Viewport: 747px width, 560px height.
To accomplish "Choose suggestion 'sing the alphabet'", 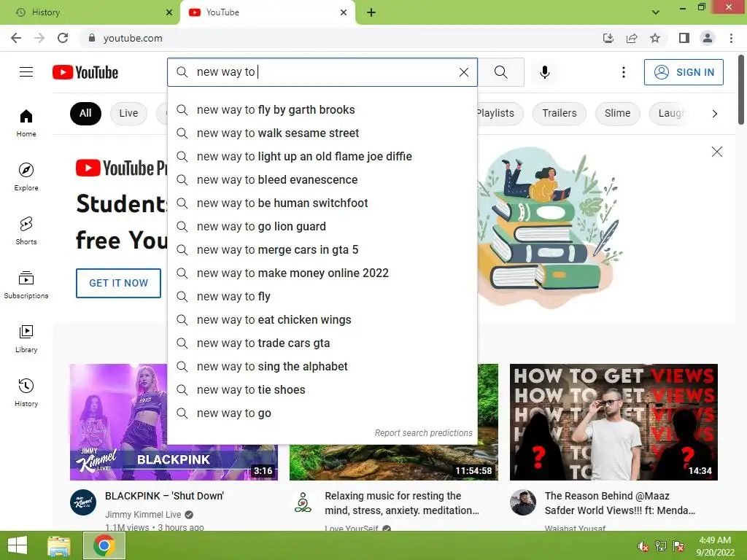I will (322, 366).
